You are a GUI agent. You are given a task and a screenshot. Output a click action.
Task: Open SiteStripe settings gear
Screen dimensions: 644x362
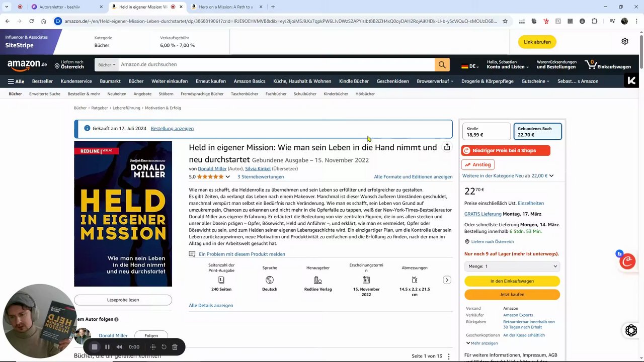pyautogui.click(x=624, y=41)
